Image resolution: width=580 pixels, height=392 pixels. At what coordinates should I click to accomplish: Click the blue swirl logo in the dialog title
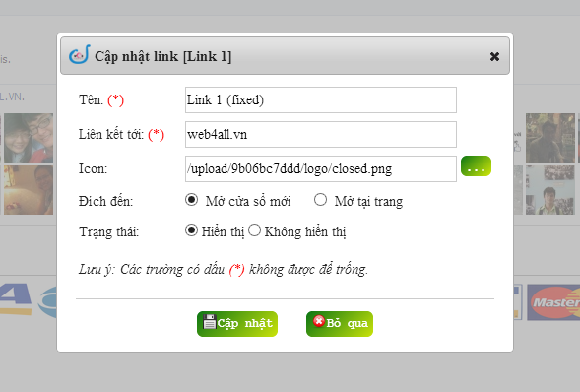coord(80,54)
